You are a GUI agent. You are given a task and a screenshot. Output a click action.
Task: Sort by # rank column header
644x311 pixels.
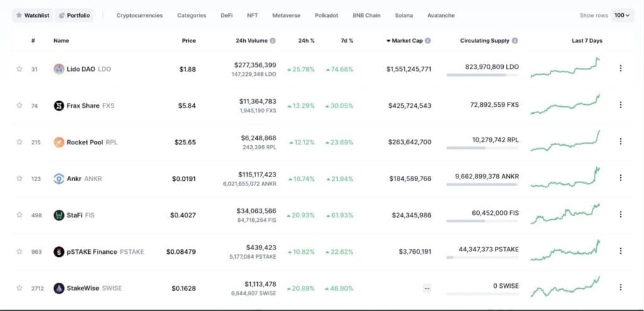(x=33, y=41)
